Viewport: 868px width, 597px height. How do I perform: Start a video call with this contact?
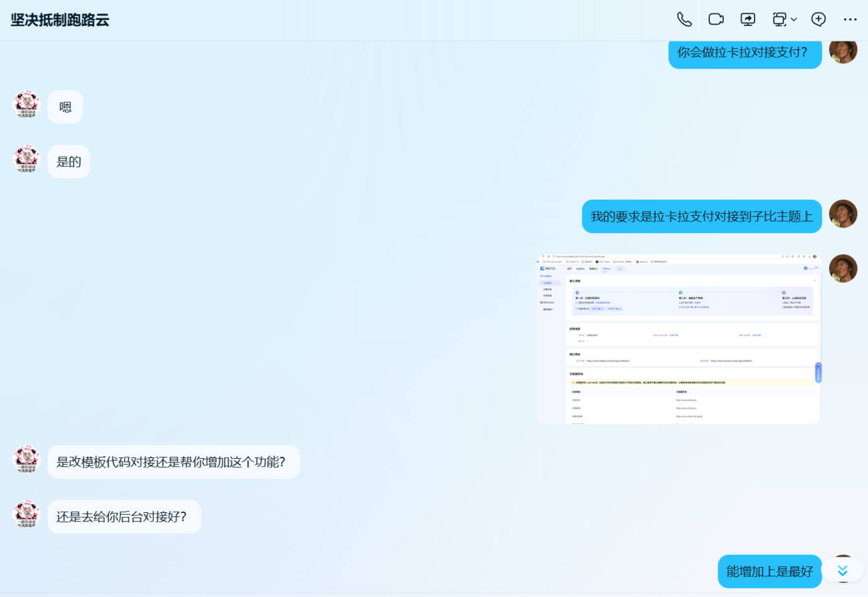coord(716,19)
